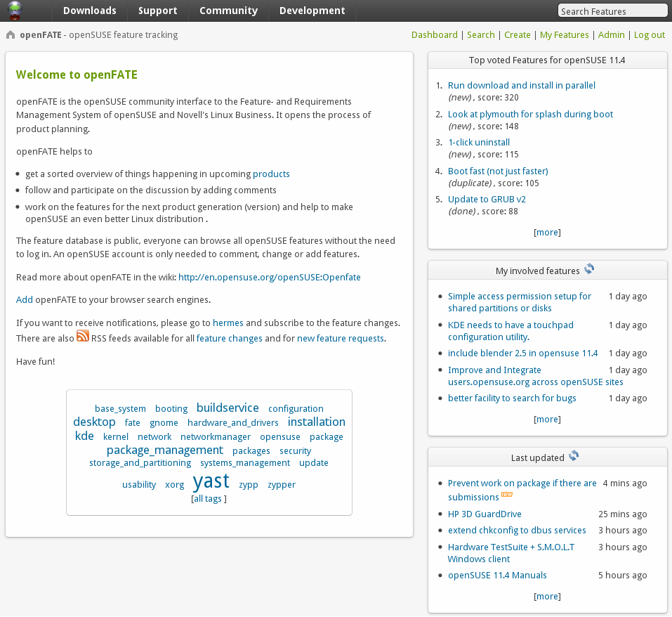The width and height of the screenshot is (672, 617).
Task: Show more top voted features
Action: point(547,233)
